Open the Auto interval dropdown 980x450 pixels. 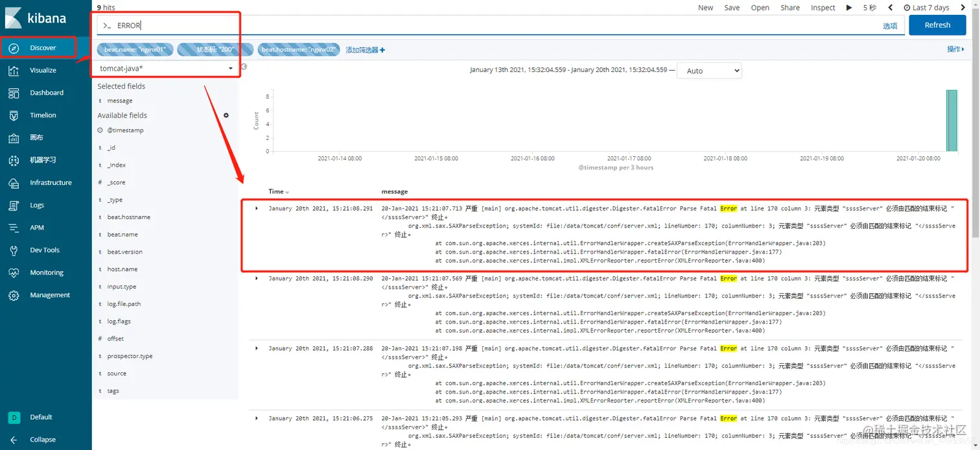click(710, 71)
